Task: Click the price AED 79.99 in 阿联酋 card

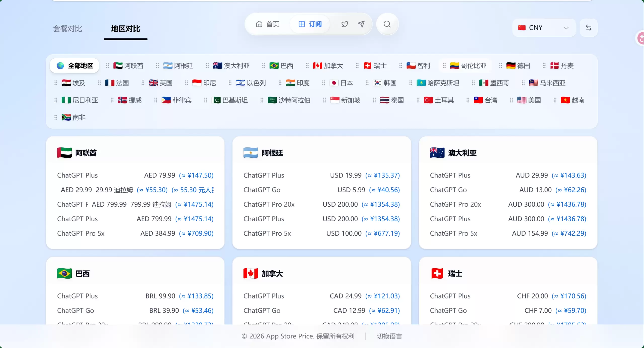Action: 159,175
